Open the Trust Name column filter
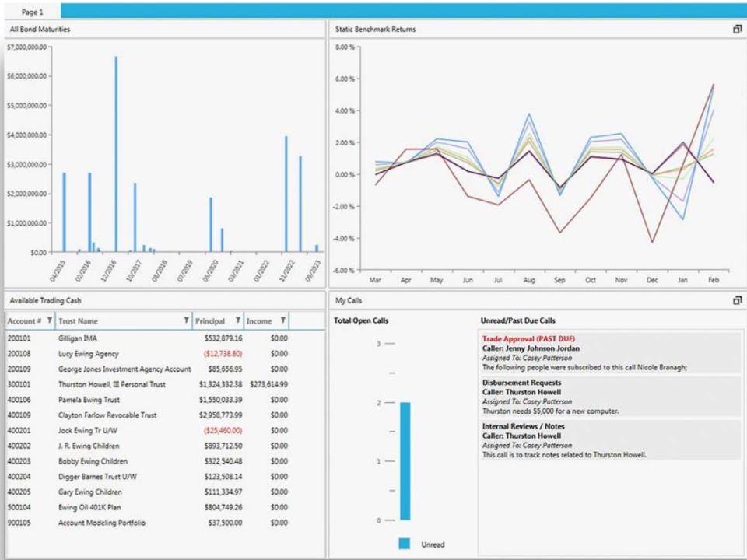Screen dimensions: 747x560 click(186, 320)
